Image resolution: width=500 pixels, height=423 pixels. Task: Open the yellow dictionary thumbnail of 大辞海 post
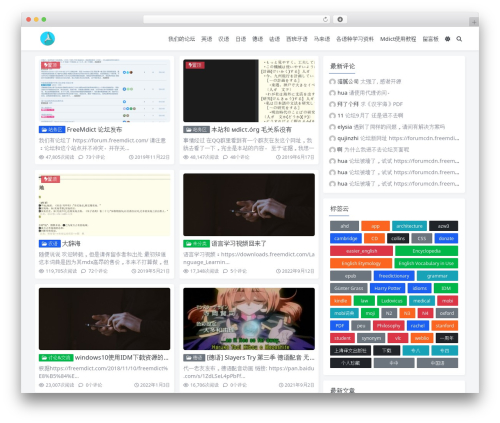[104, 205]
